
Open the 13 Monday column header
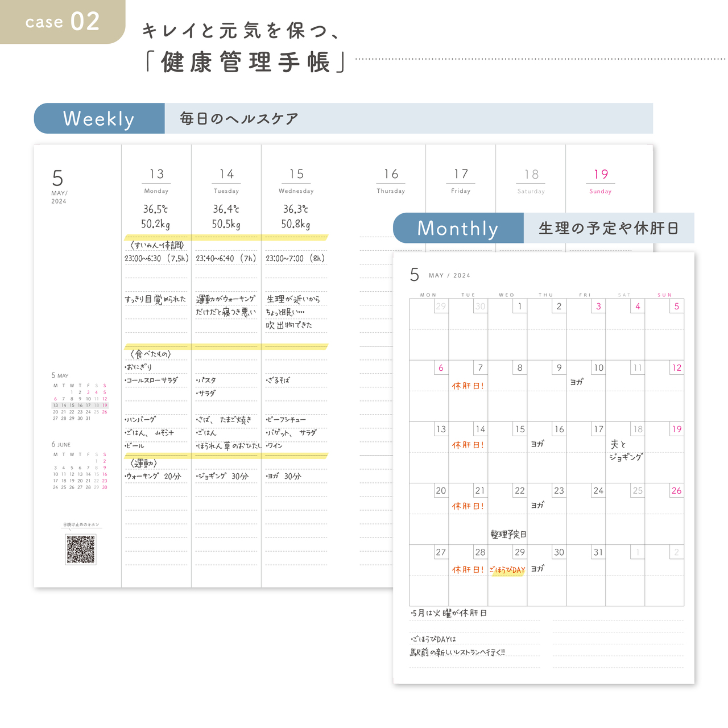156,181
